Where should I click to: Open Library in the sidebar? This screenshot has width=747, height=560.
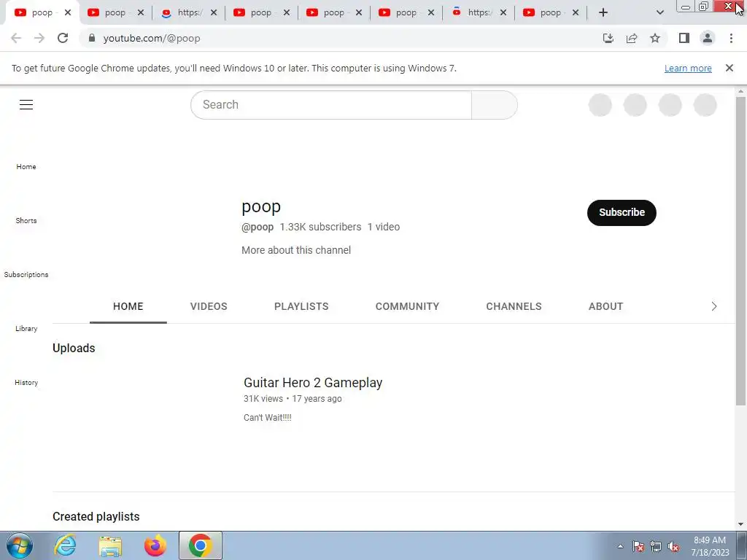(26, 329)
